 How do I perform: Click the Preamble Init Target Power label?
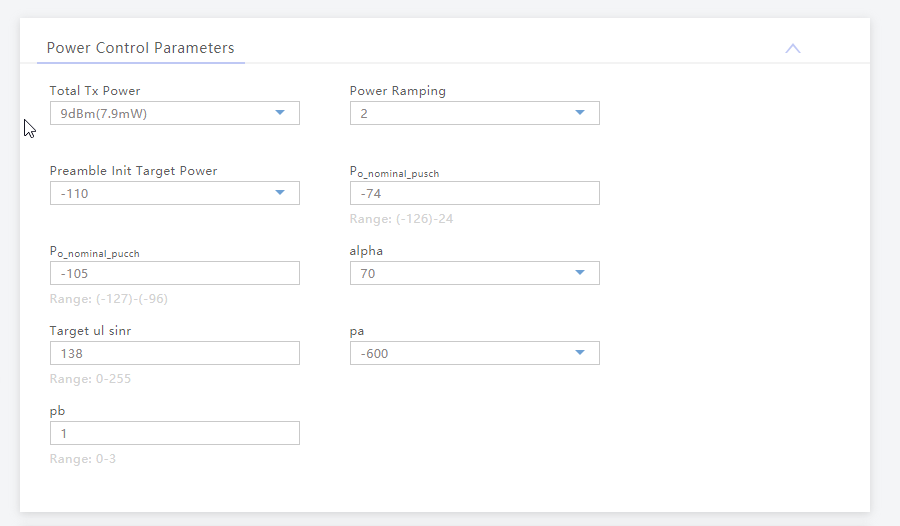coord(133,171)
